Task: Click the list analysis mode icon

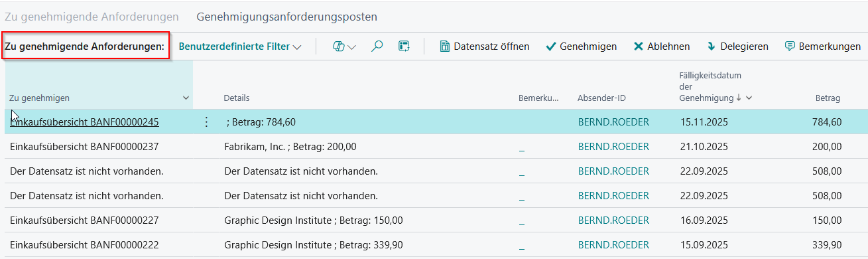Action: (x=403, y=46)
